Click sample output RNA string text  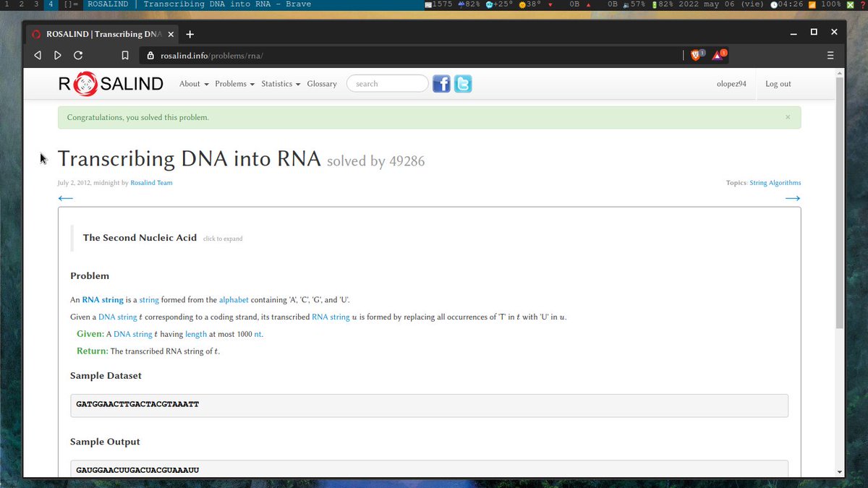pyautogui.click(x=137, y=470)
